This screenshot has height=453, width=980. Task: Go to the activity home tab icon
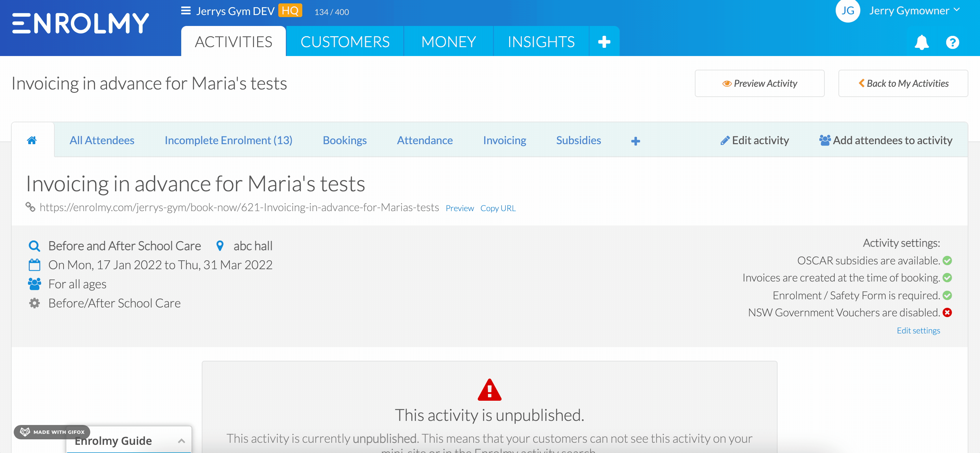pos(32,140)
